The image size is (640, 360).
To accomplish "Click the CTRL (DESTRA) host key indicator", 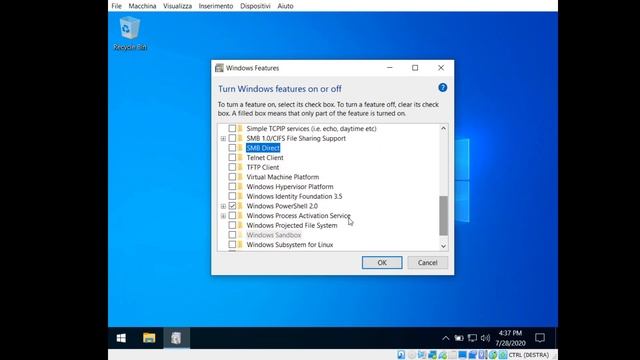I will click(x=529, y=355).
